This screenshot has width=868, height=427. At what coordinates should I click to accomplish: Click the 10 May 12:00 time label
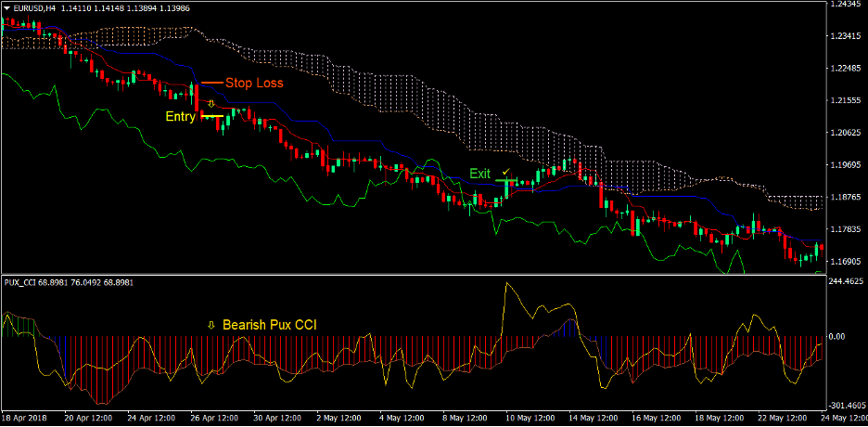coord(529,418)
